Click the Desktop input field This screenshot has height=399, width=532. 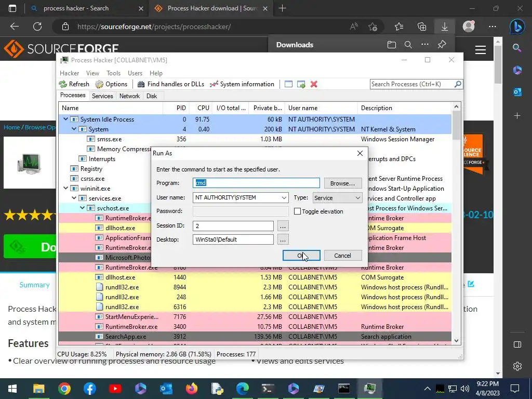pyautogui.click(x=233, y=240)
